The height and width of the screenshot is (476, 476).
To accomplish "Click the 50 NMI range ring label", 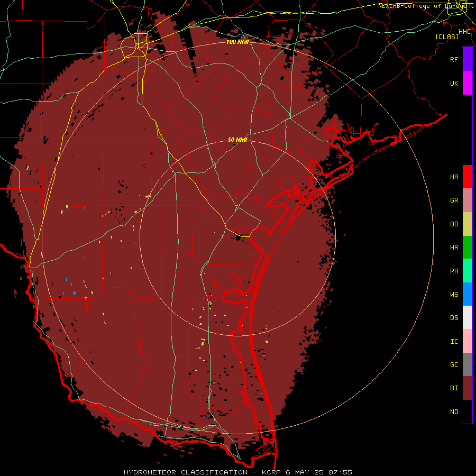I will [237, 140].
